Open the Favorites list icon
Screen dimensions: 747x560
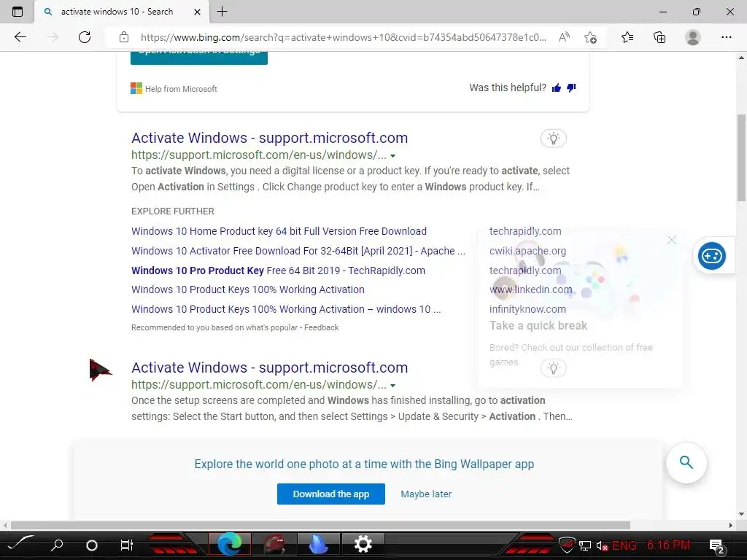click(627, 37)
